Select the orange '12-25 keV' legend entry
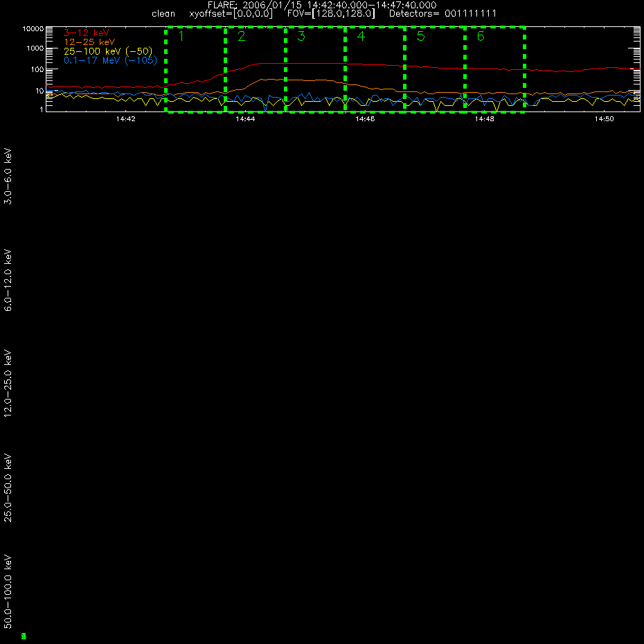The height and width of the screenshot is (644, 644). 89,42
